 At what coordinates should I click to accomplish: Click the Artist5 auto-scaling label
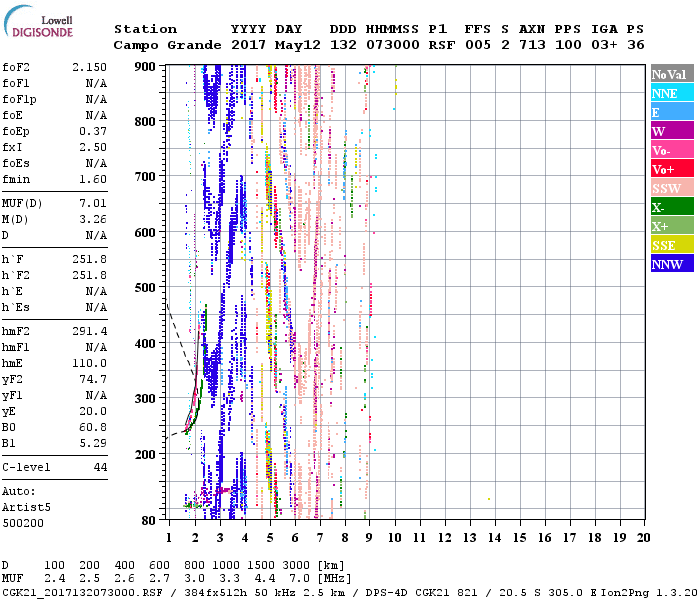26,508
